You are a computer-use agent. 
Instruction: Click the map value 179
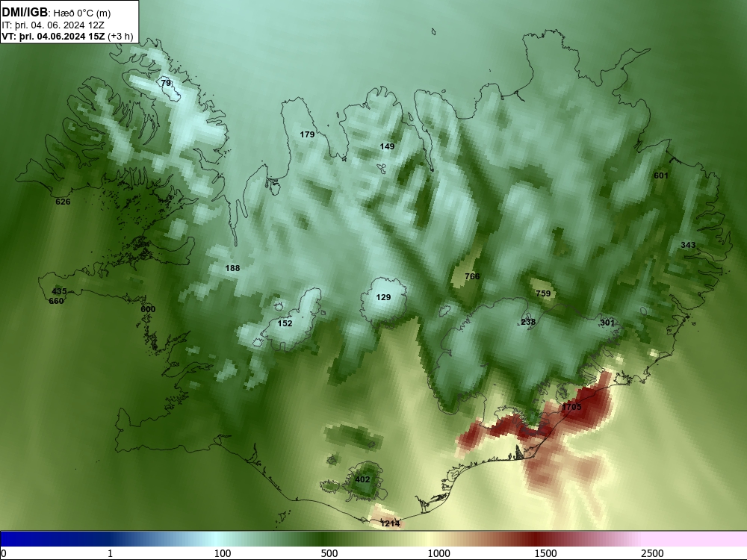307,134
